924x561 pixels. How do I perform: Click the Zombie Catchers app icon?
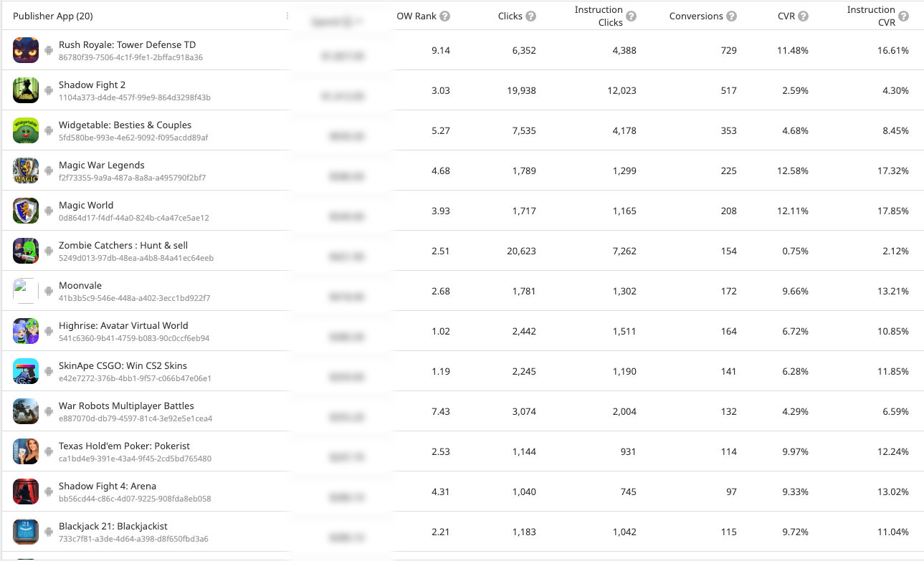pos(26,251)
